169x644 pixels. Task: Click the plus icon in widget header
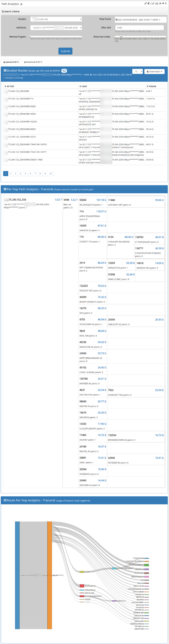(x=163, y=4)
